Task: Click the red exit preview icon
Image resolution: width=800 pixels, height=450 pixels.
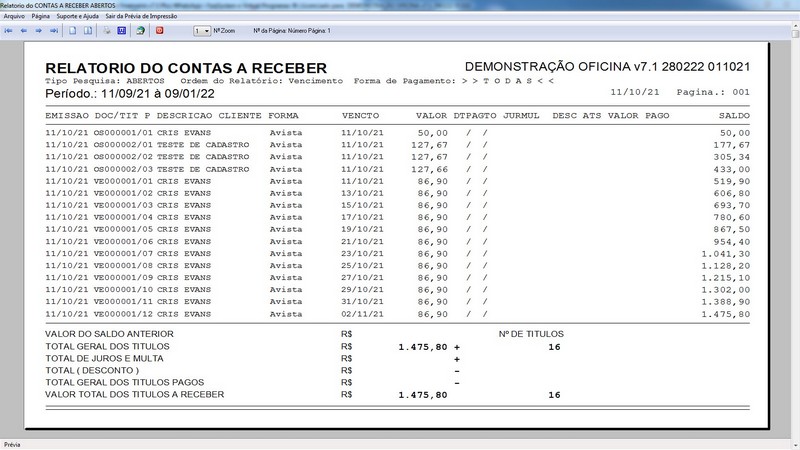Action: [x=160, y=31]
